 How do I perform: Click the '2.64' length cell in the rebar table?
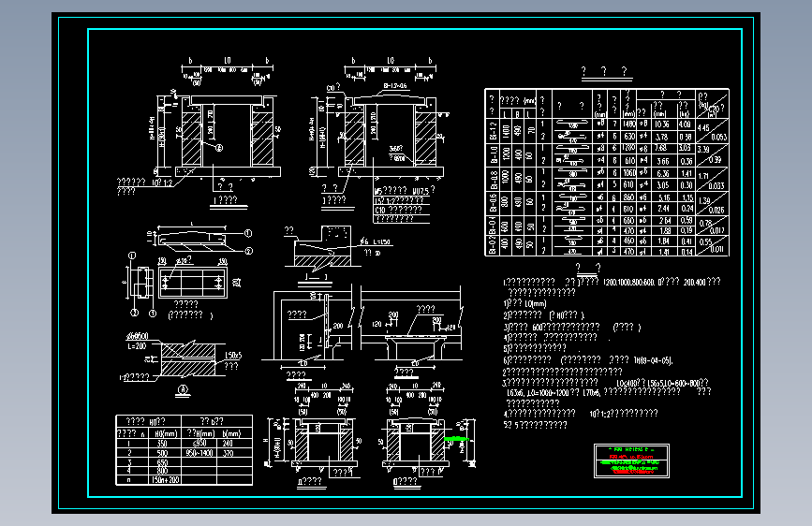click(x=664, y=221)
